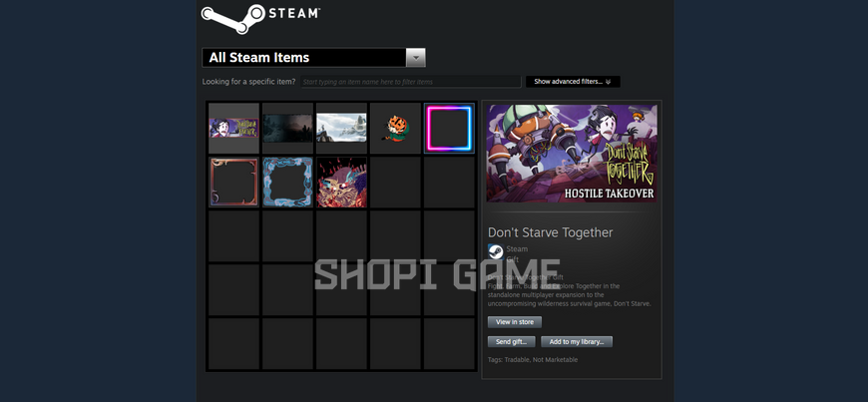Click the Steam logo
The width and height of the screenshot is (868, 402).
tap(260, 18)
